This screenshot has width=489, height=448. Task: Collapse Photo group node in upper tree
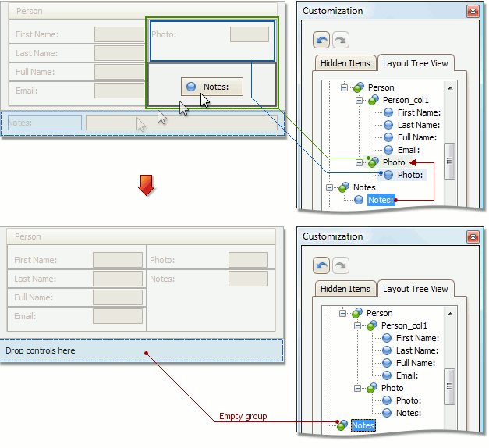pyautogui.click(x=359, y=162)
